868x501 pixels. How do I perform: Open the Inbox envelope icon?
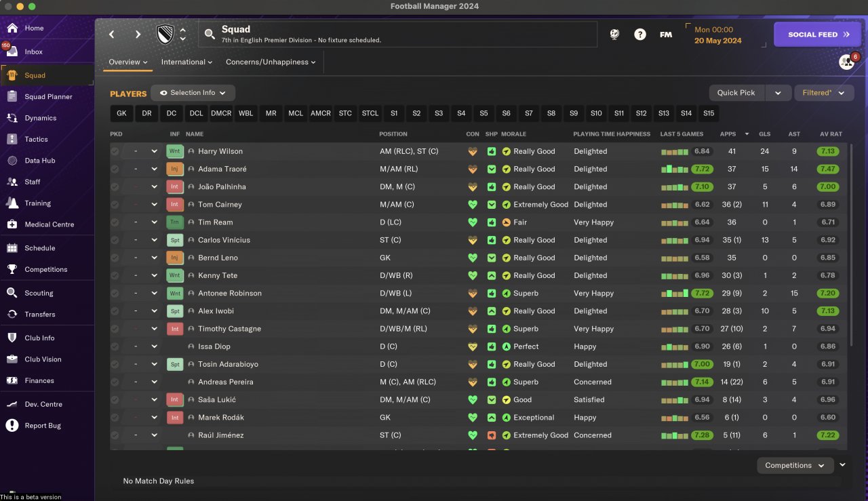tap(12, 52)
